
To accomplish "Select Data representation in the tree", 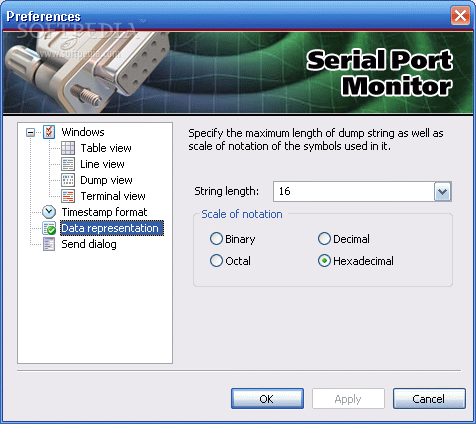I will (112, 228).
